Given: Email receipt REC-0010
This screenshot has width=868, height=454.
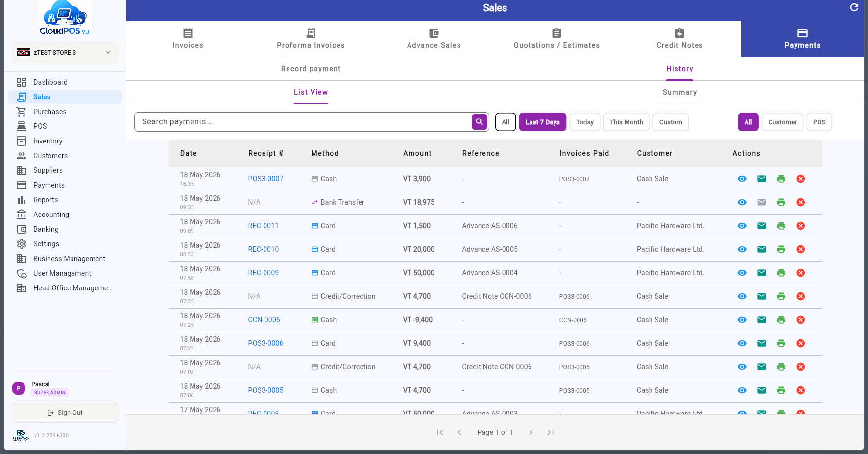Looking at the screenshot, I should pos(762,249).
